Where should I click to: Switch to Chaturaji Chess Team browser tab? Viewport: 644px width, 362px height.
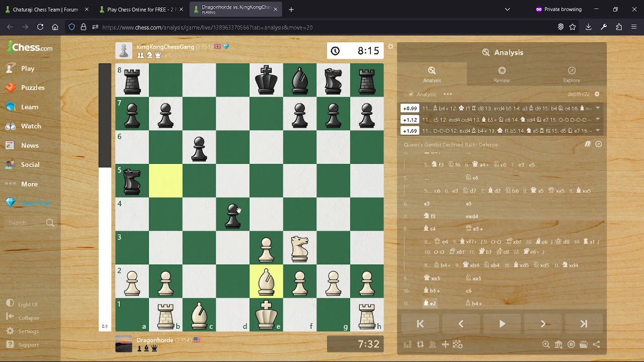[47, 9]
